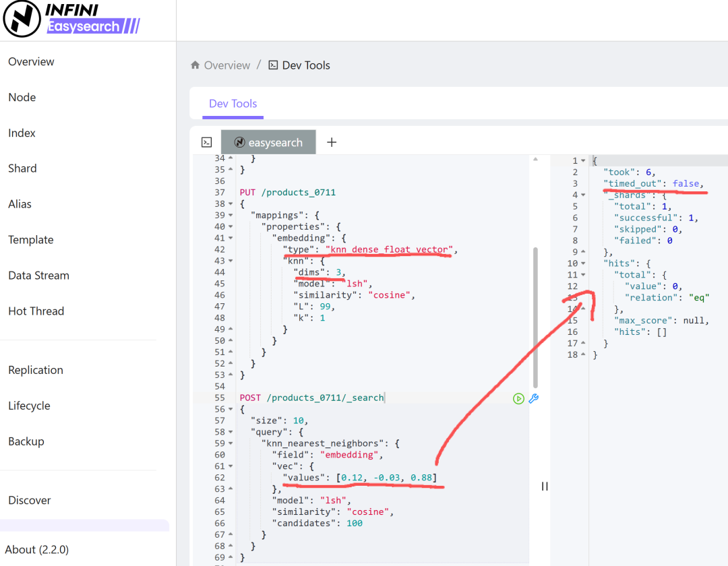
Task: Click fold end marker at response line 17
Action: coord(584,344)
